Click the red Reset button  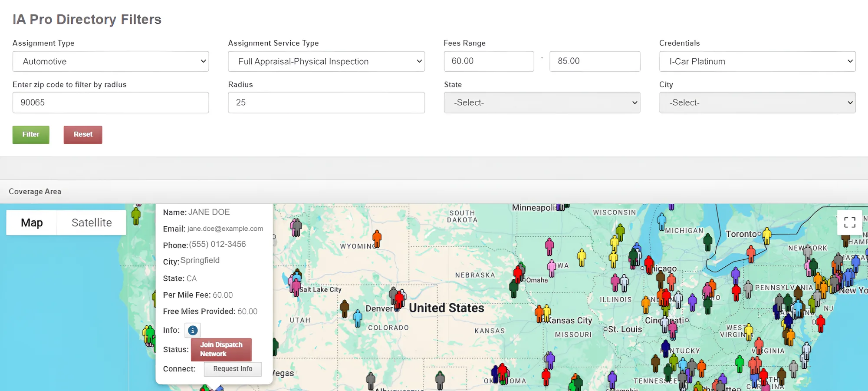(x=83, y=135)
